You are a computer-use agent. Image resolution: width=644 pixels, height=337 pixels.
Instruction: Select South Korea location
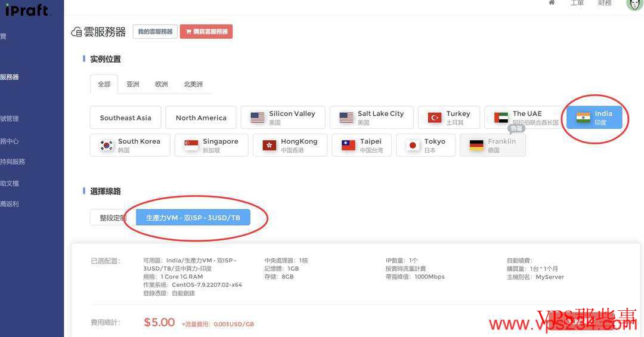130,145
